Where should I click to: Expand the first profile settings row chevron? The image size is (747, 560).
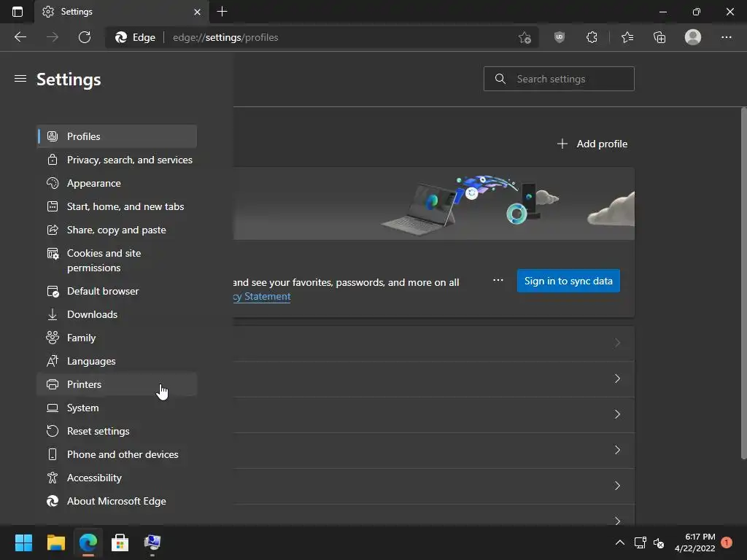(617, 343)
